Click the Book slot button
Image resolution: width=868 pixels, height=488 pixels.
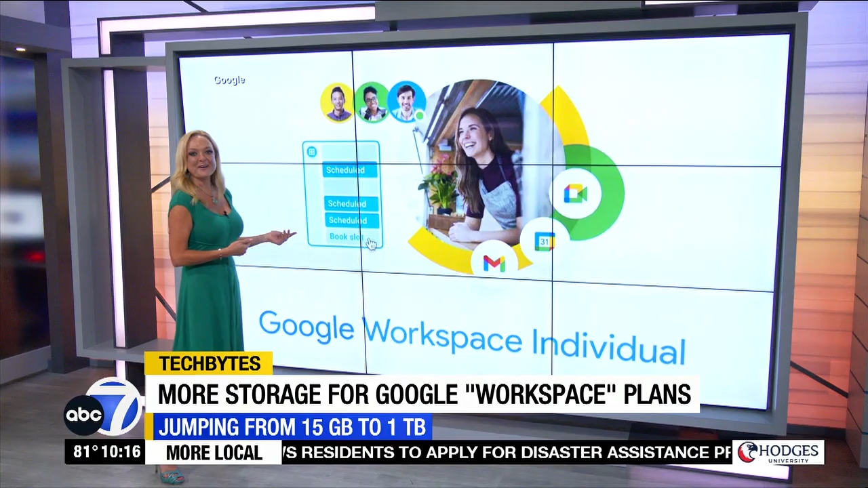point(347,237)
